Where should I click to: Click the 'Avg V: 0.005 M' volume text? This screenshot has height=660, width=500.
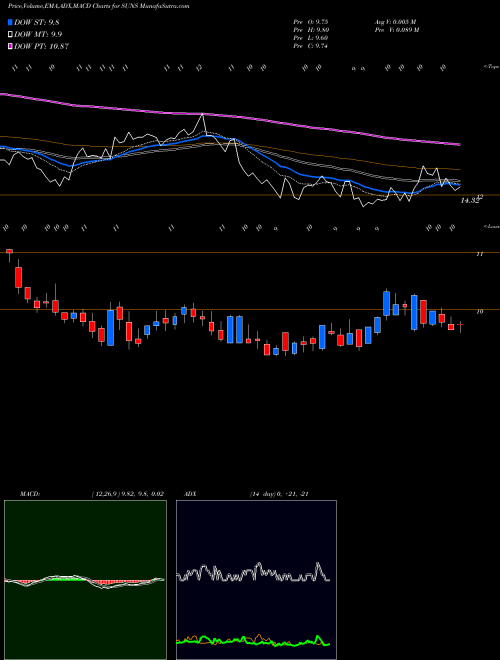[395, 21]
